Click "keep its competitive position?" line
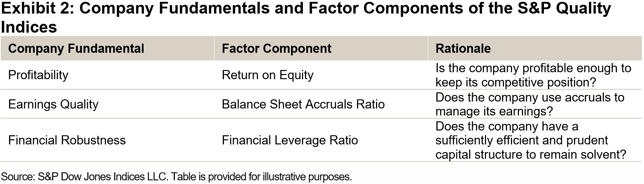Screen dimensions: 644x184 click(516, 82)
